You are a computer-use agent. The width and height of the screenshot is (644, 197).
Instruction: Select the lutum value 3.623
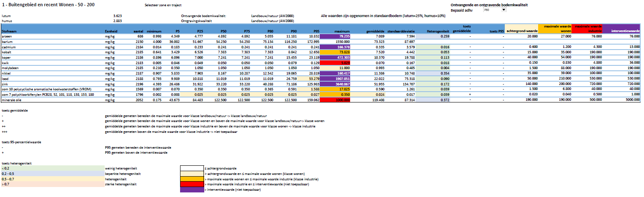click(118, 15)
